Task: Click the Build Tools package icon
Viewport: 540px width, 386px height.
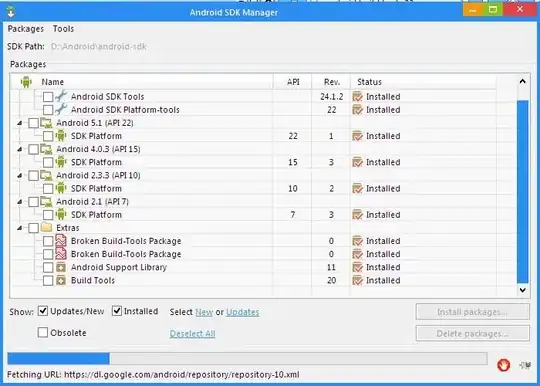Action: click(x=61, y=280)
